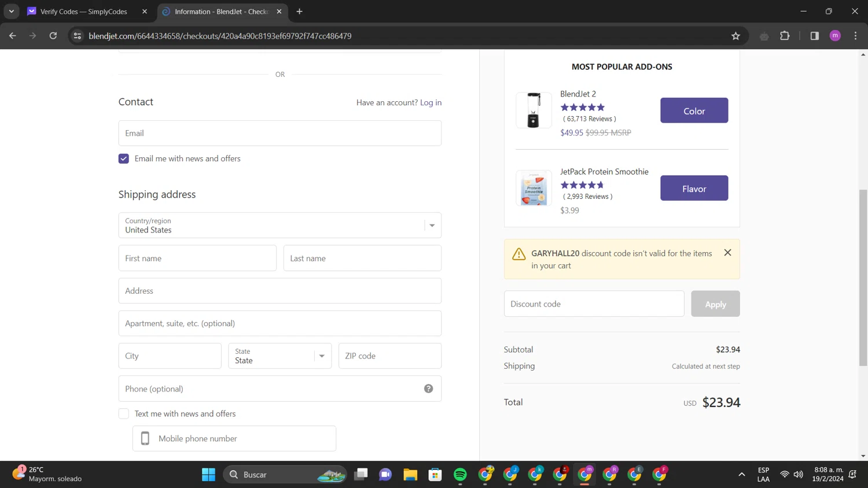This screenshot has width=868, height=488.
Task: Open the notification center icon
Action: [x=852, y=475]
